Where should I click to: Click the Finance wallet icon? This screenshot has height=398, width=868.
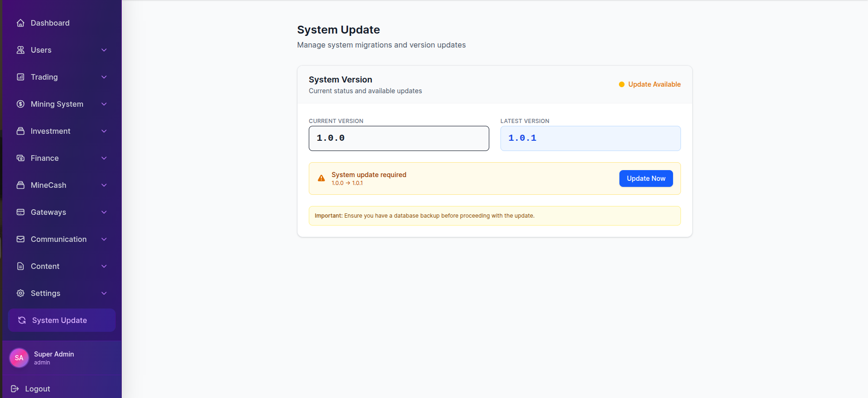(x=21, y=158)
